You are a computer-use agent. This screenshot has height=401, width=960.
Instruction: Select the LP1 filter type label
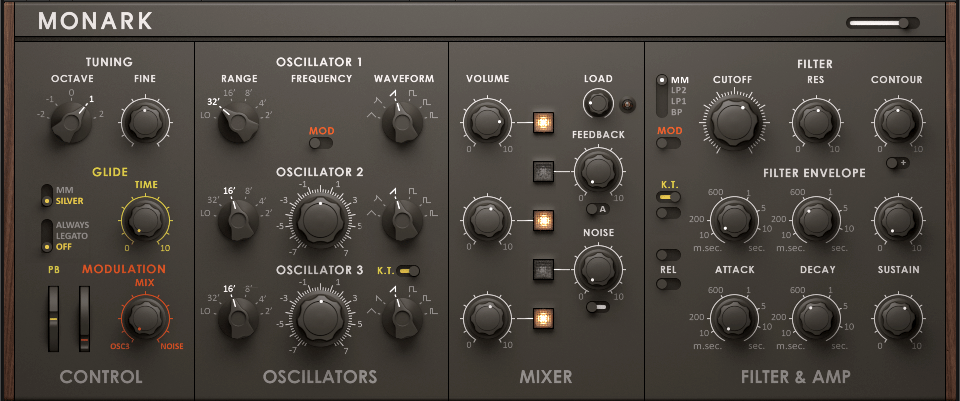679,101
